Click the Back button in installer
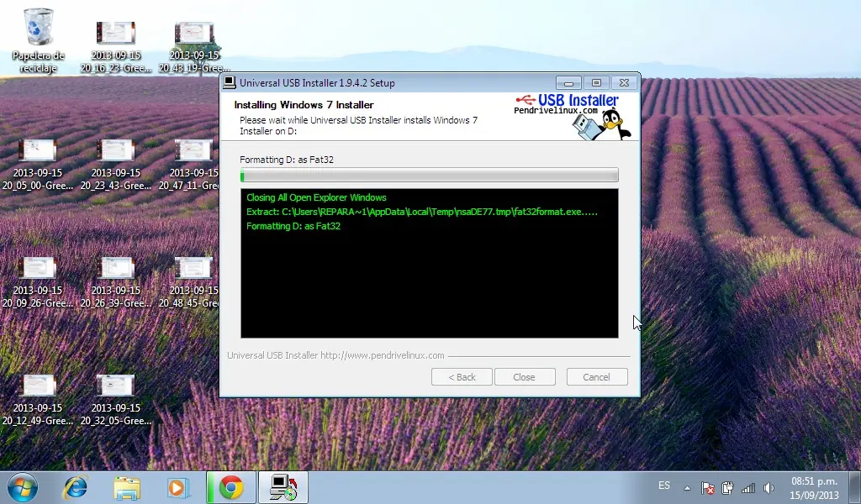 (x=462, y=377)
